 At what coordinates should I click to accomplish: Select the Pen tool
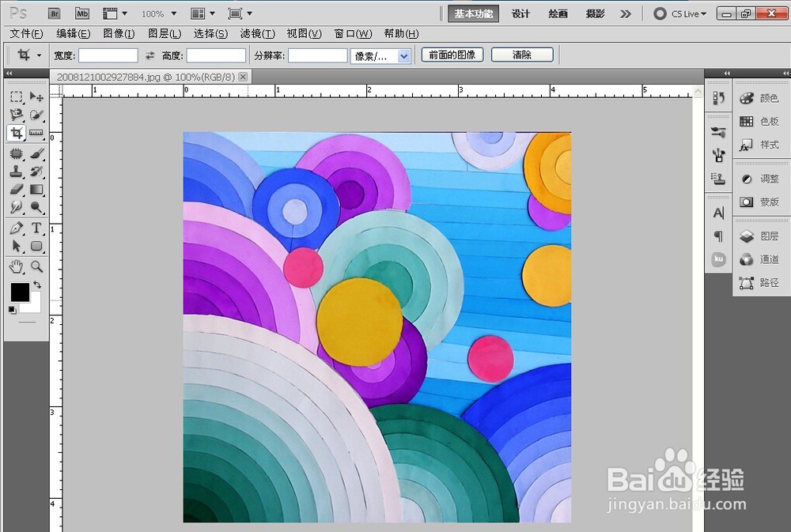pyautogui.click(x=16, y=228)
